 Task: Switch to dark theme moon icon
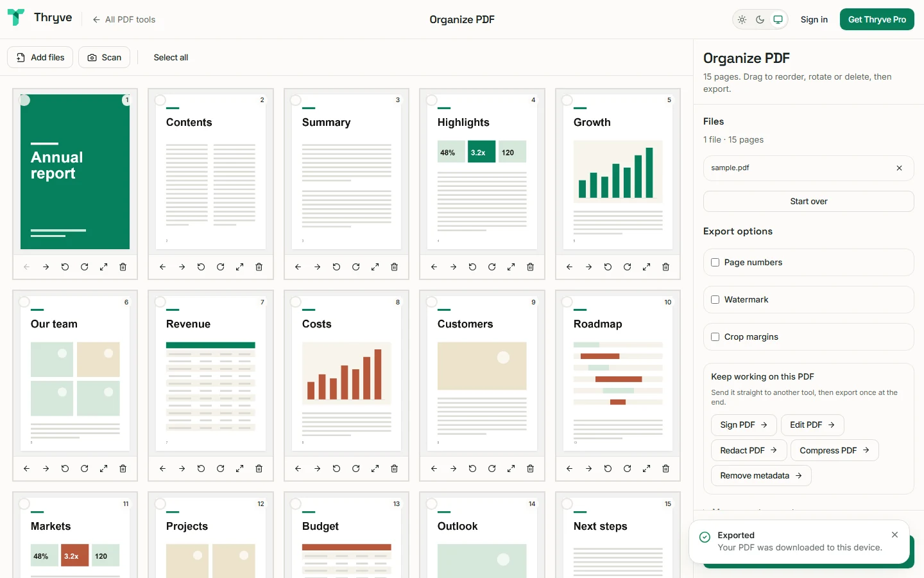pyautogui.click(x=760, y=20)
